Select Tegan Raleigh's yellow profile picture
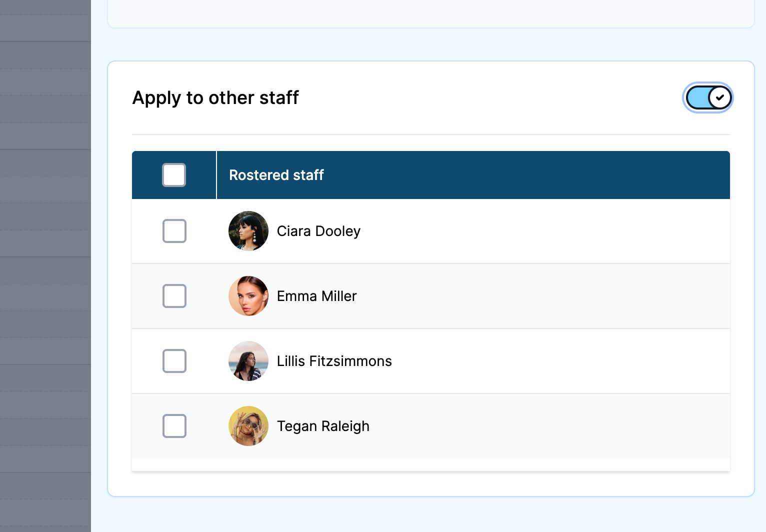The image size is (766, 532). click(248, 426)
